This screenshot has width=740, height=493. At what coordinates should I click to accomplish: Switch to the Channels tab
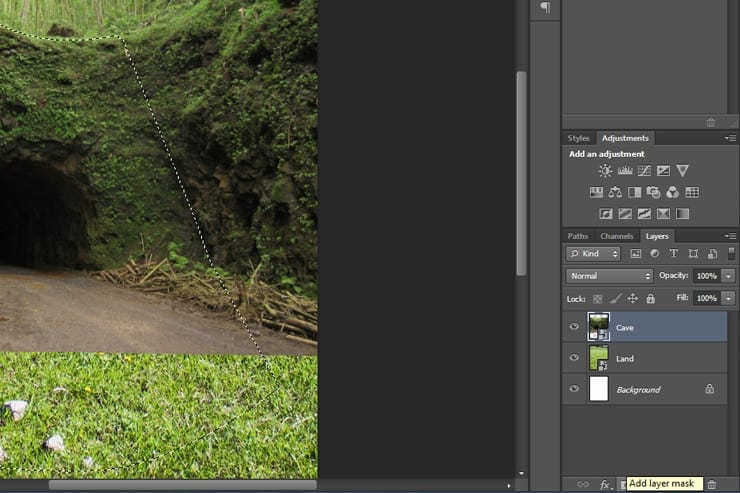[x=616, y=236]
